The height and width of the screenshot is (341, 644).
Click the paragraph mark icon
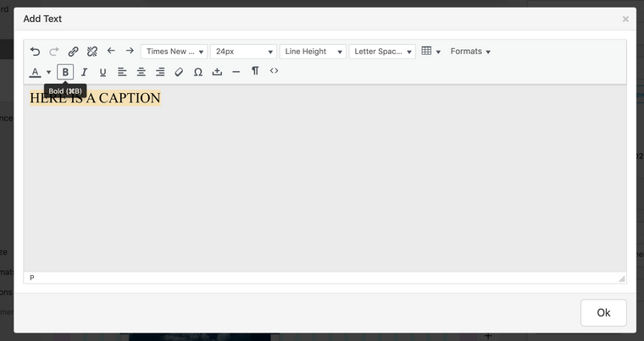coord(255,72)
